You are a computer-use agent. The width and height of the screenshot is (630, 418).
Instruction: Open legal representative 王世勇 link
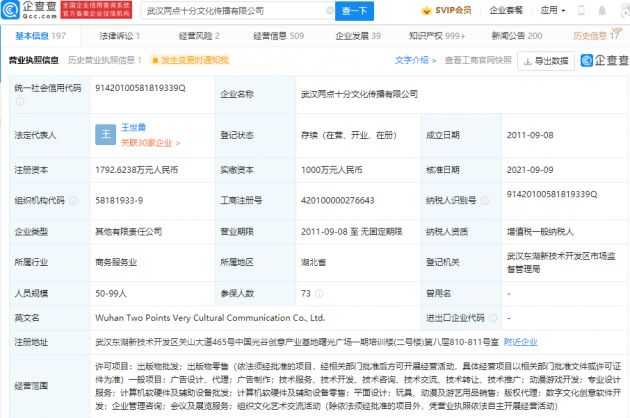click(133, 127)
